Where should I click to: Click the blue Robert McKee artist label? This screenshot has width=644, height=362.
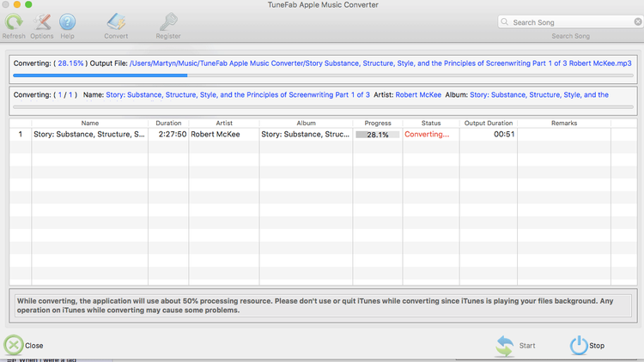418,95
